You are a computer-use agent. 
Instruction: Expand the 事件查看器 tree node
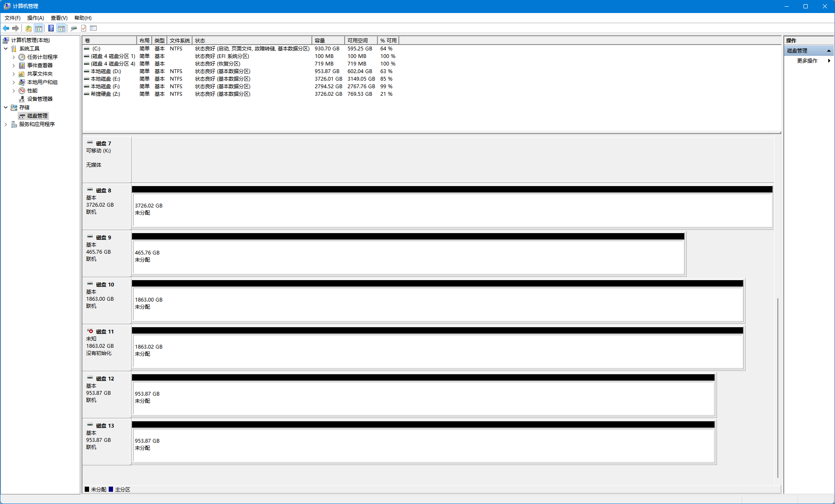(13, 66)
